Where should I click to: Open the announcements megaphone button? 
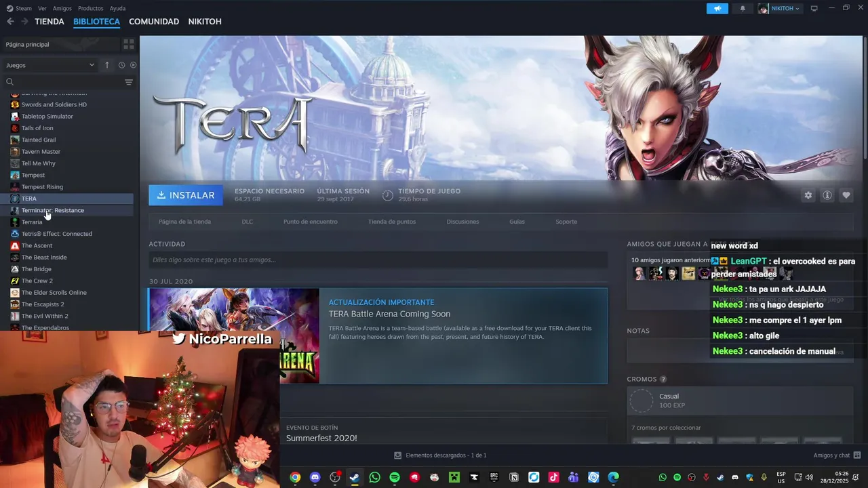point(717,8)
